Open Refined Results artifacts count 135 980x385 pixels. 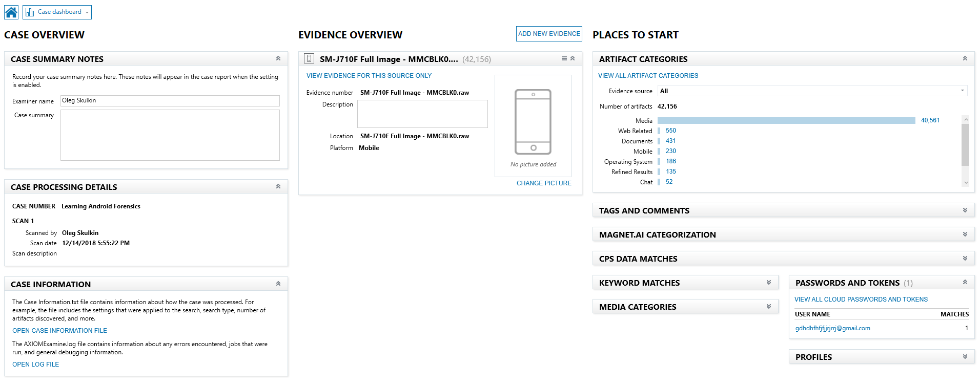(670, 172)
